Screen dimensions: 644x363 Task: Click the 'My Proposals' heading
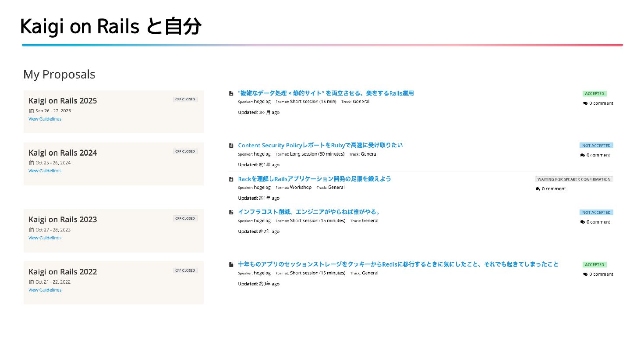[59, 75]
